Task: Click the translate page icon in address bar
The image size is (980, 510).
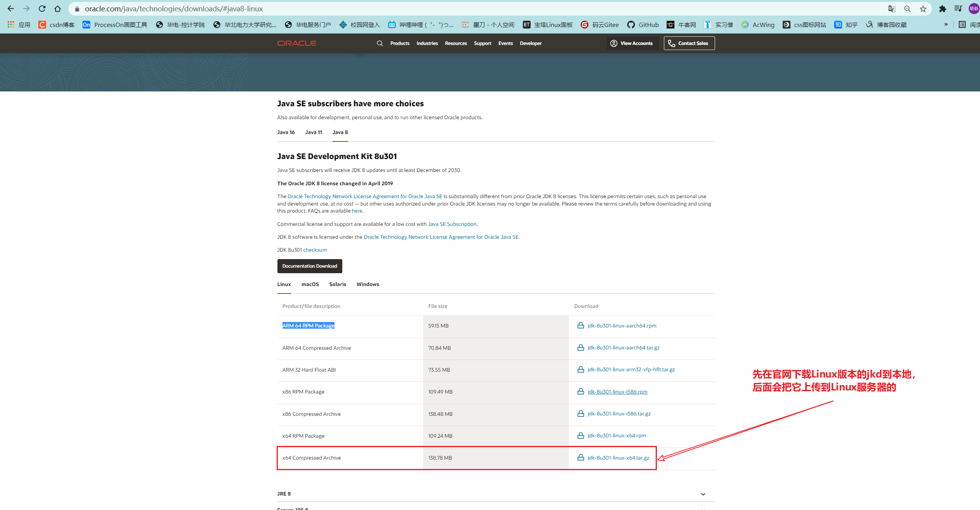Action: point(892,9)
